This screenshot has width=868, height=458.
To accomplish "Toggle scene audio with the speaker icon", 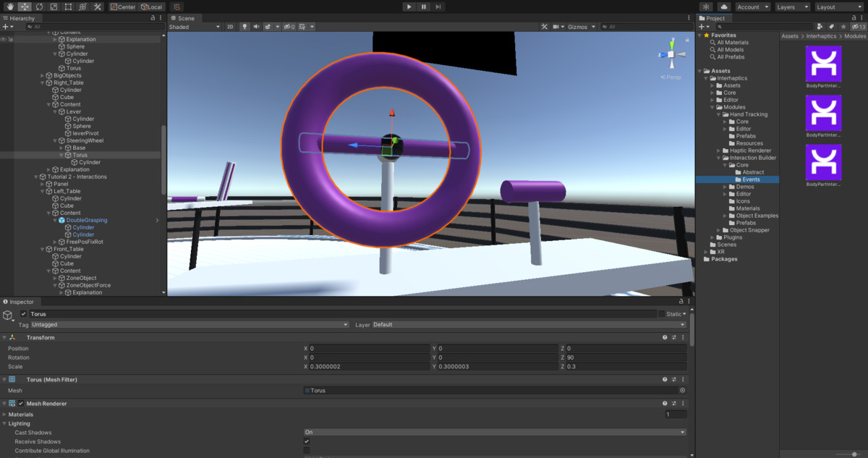I will (x=256, y=27).
